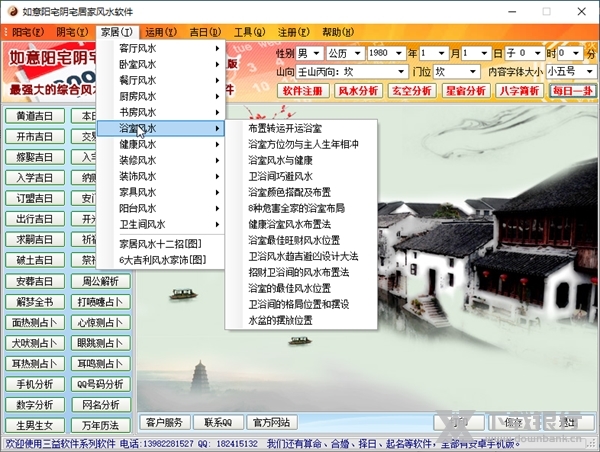Open the 工具(Q) menu
The height and width of the screenshot is (452, 600).
249,32
